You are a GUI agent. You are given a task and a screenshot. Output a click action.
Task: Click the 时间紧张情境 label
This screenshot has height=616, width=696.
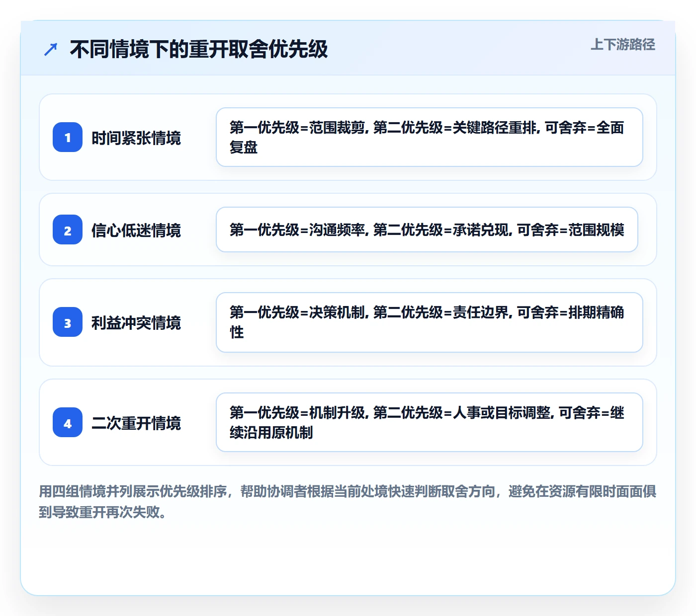click(136, 138)
